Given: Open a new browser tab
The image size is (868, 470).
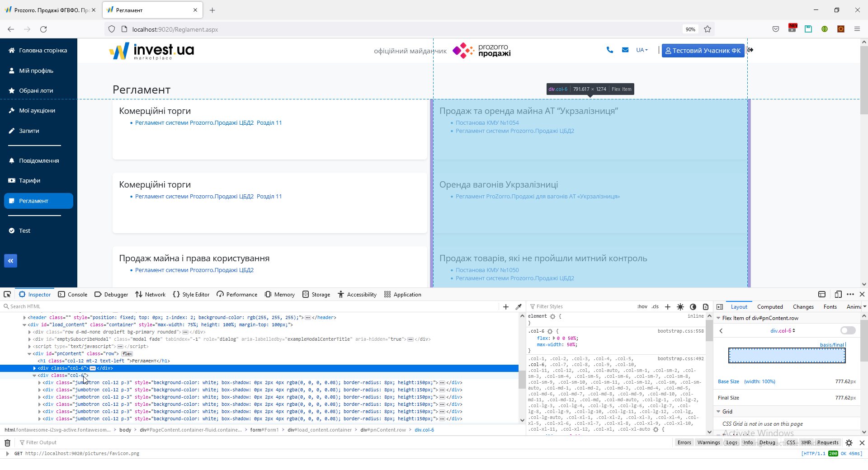Looking at the screenshot, I should point(212,10).
